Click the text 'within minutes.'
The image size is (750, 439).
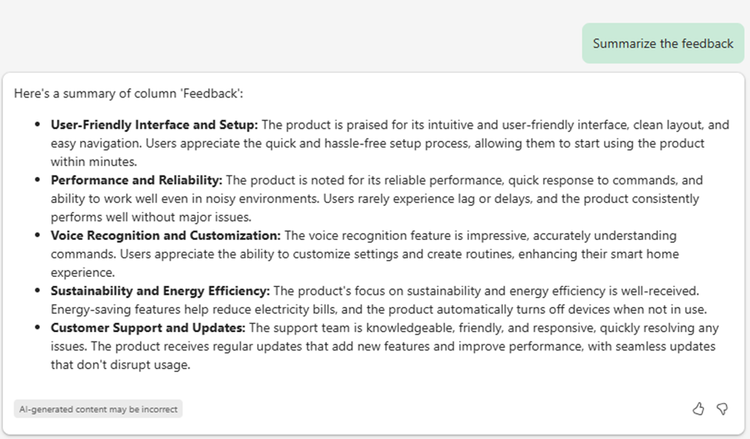(94, 162)
